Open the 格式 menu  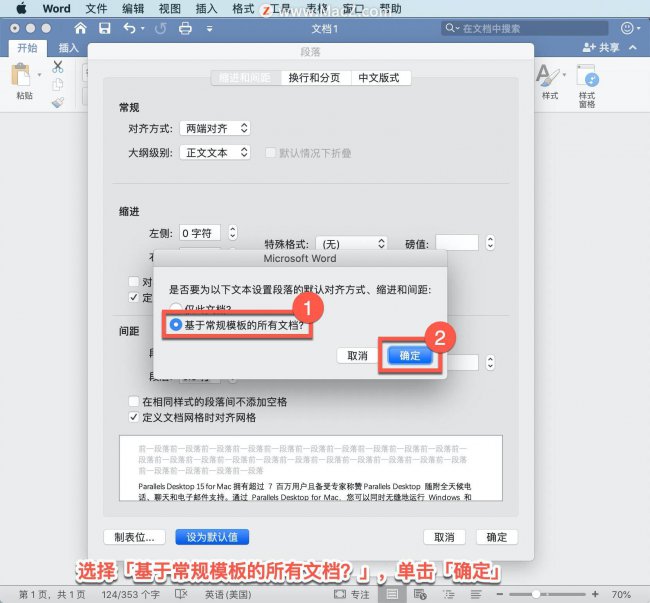click(x=243, y=8)
